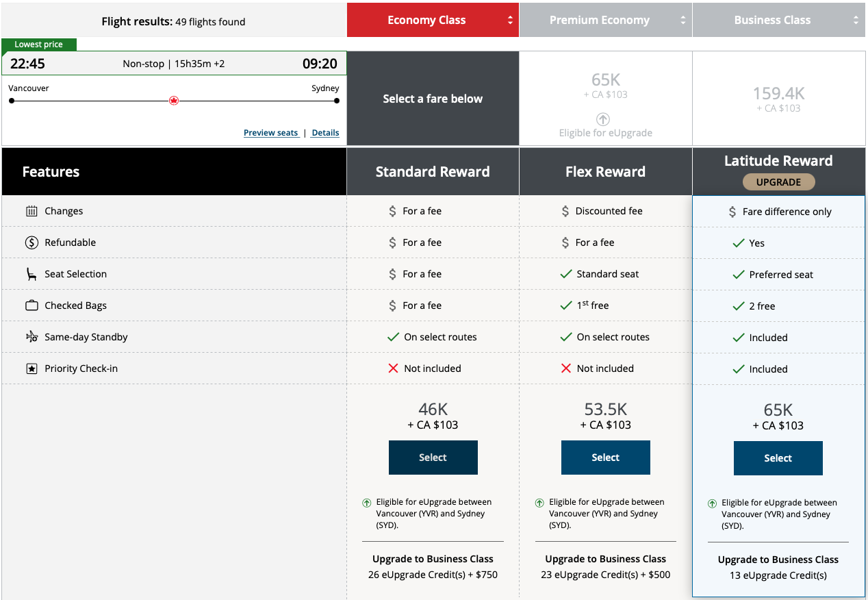Select the Flex Reward 53.5K fare
This screenshot has height=600, width=868.
(605, 458)
